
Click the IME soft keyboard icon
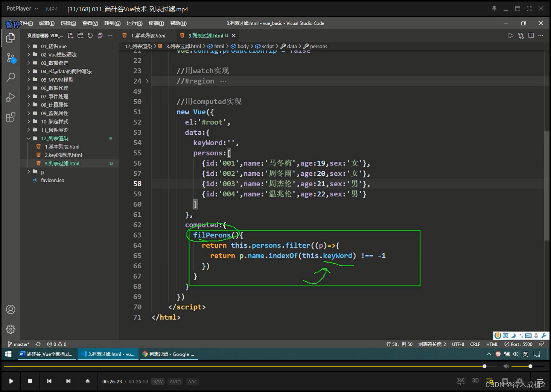(x=528, y=336)
